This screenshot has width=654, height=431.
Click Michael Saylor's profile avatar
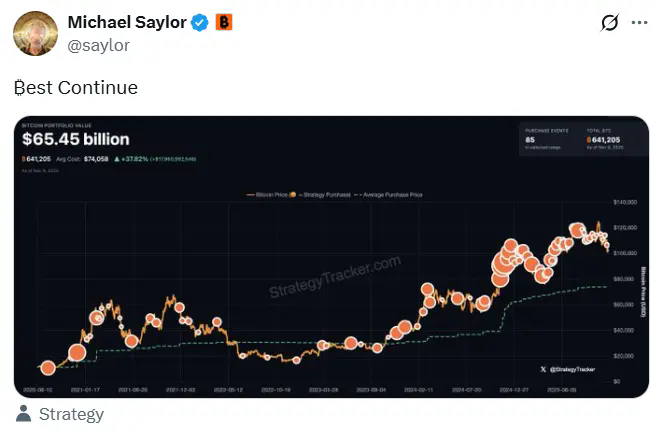click(35, 33)
